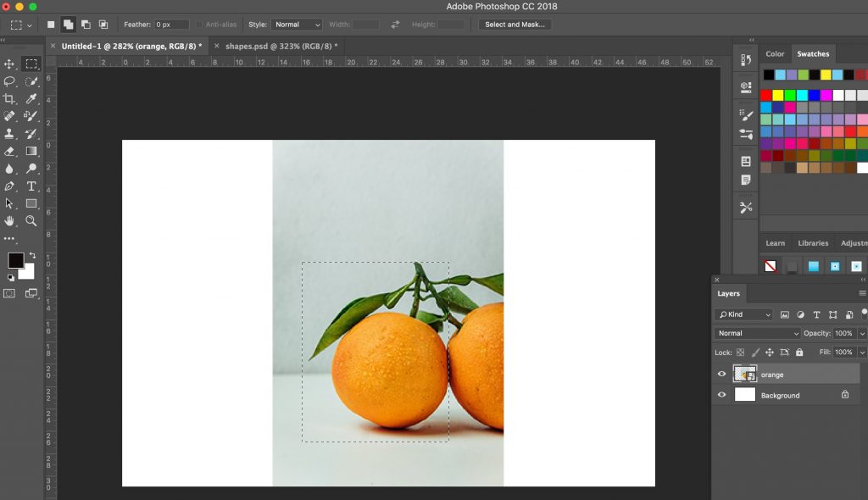Viewport: 868px width, 500px height.
Task: Switch to the Color panel tab
Action: [x=774, y=53]
